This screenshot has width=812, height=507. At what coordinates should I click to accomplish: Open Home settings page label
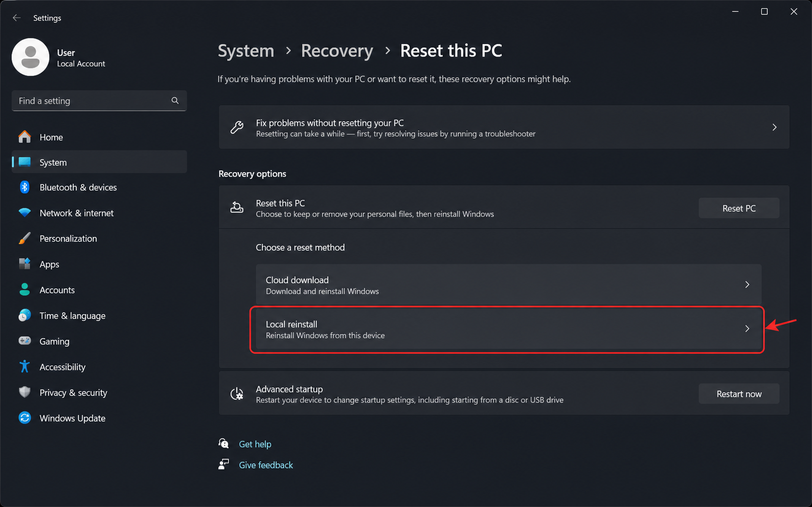[51, 137]
